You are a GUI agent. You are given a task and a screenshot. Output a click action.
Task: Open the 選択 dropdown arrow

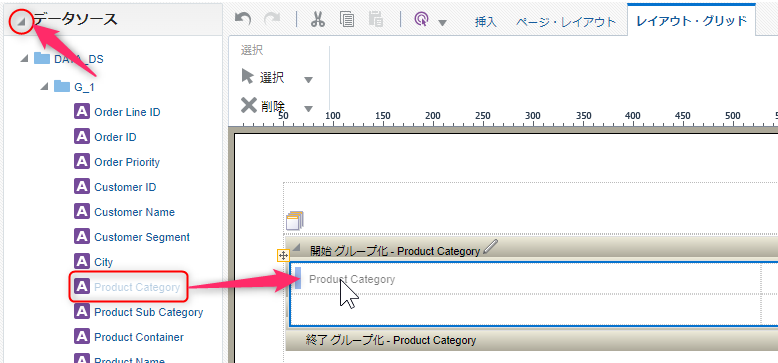[308, 80]
